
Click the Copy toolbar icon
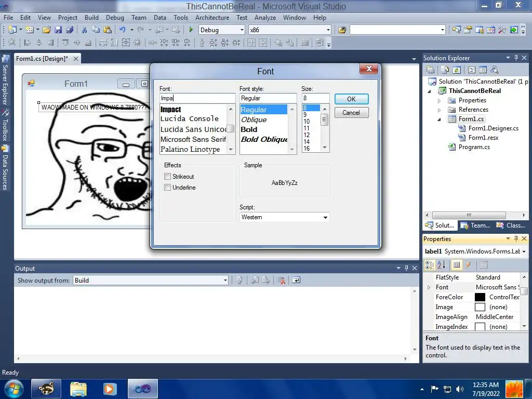click(96, 30)
